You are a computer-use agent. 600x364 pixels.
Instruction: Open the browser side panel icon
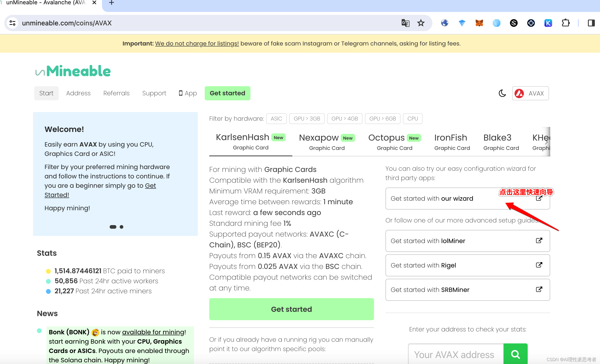(591, 23)
